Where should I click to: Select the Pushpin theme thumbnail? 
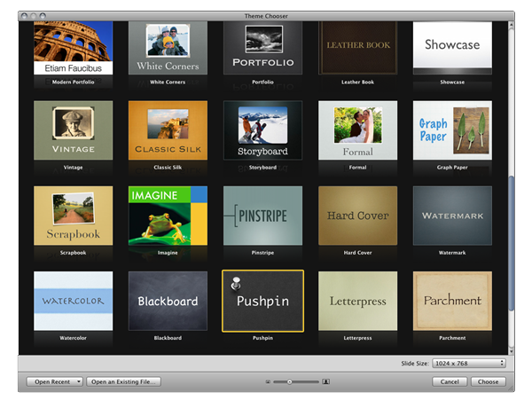pyautogui.click(x=262, y=301)
